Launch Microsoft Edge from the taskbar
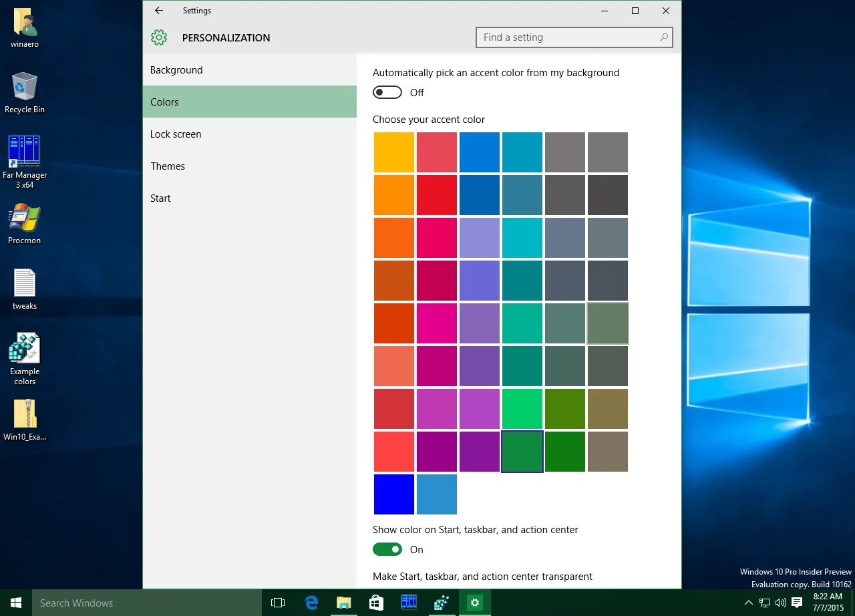Viewport: 855px width, 616px height. click(x=311, y=603)
